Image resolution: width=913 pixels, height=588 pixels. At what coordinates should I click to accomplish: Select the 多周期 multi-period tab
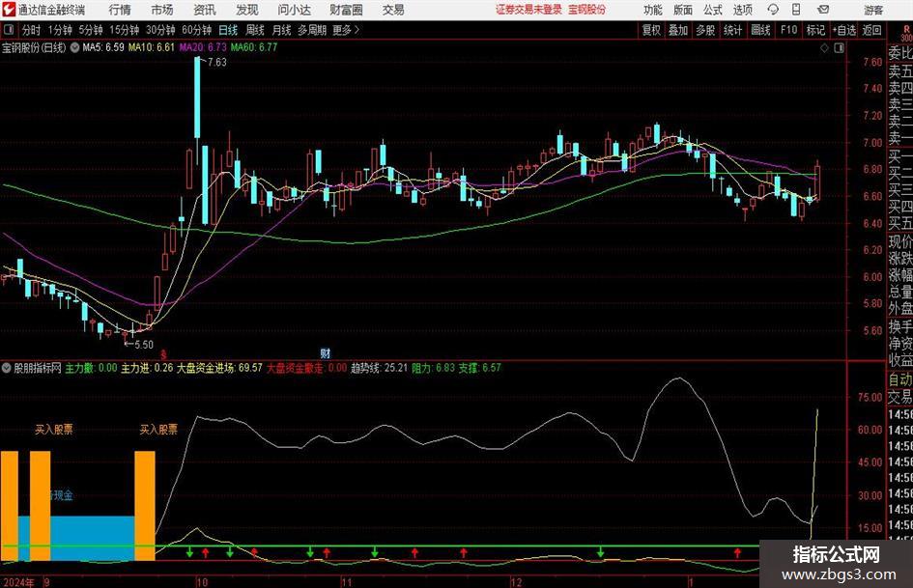pos(312,30)
